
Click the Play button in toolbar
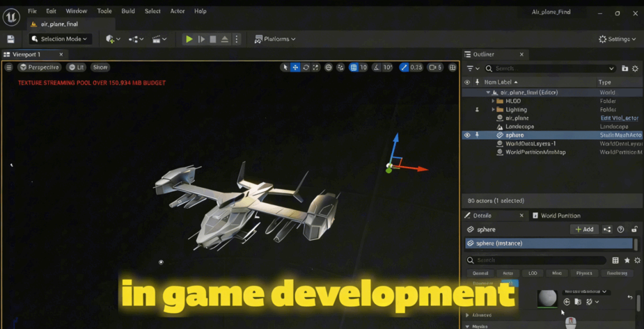tap(189, 39)
